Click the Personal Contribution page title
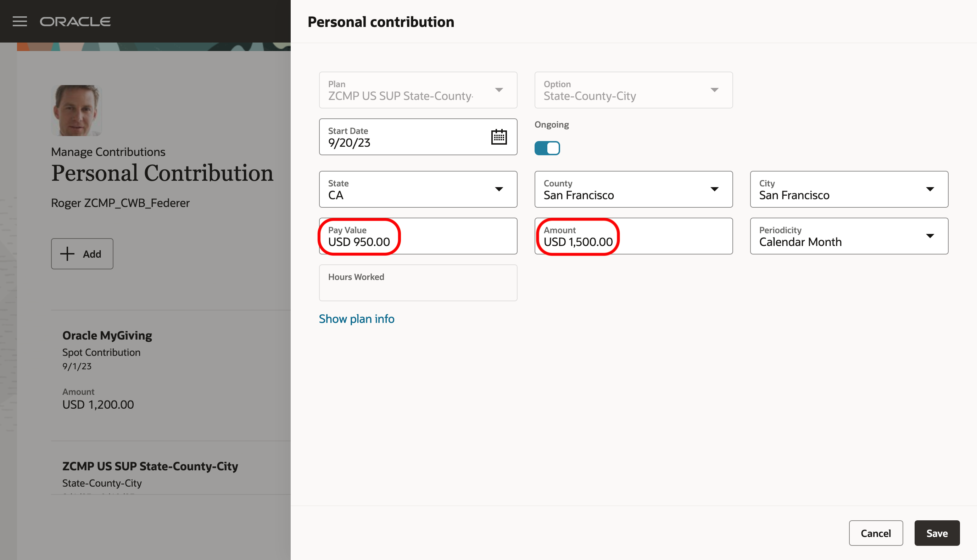This screenshot has height=560, width=977. tap(162, 173)
